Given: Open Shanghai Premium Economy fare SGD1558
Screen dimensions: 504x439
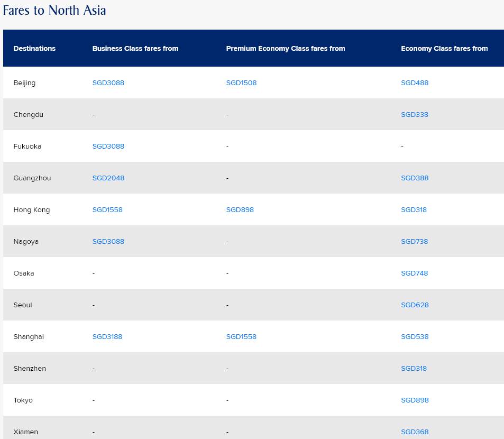Looking at the screenshot, I should (x=241, y=337).
